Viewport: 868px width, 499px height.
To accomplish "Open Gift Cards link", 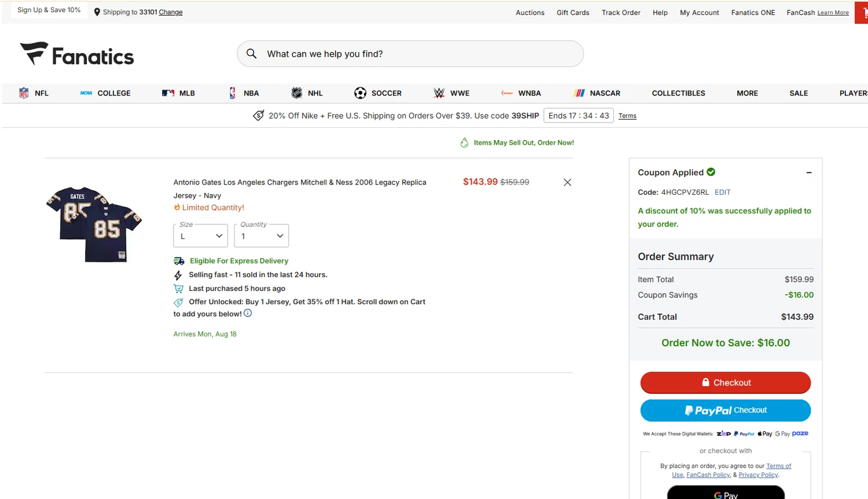I will 573,13.
